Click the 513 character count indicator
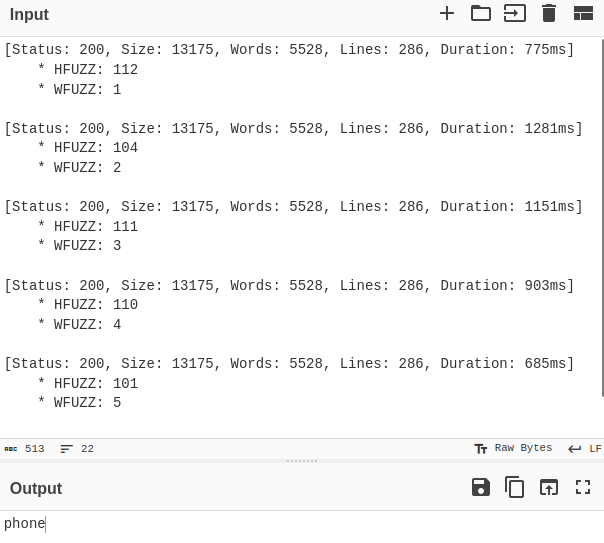 (25, 449)
